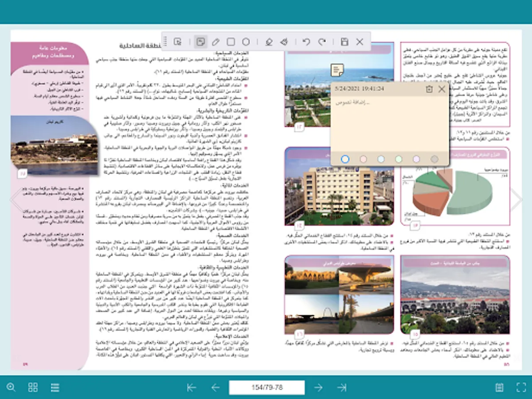Grab the annotation toolbar drag handle

[x=165, y=42]
